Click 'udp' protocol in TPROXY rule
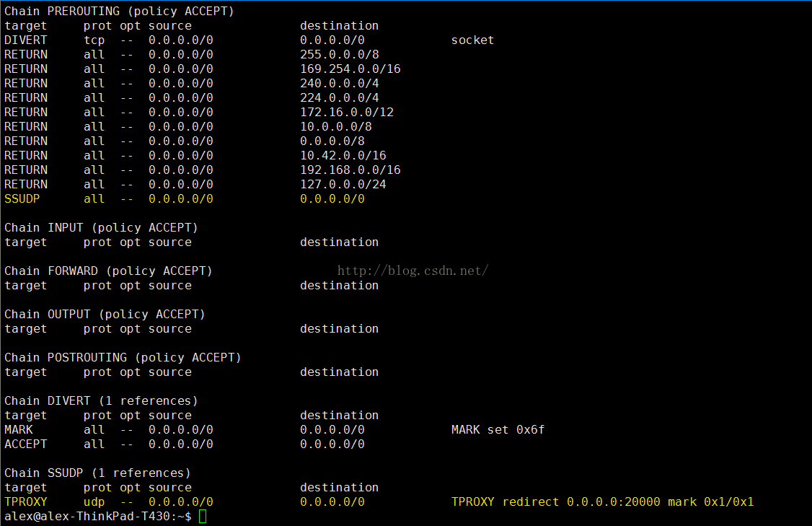 [x=94, y=502]
